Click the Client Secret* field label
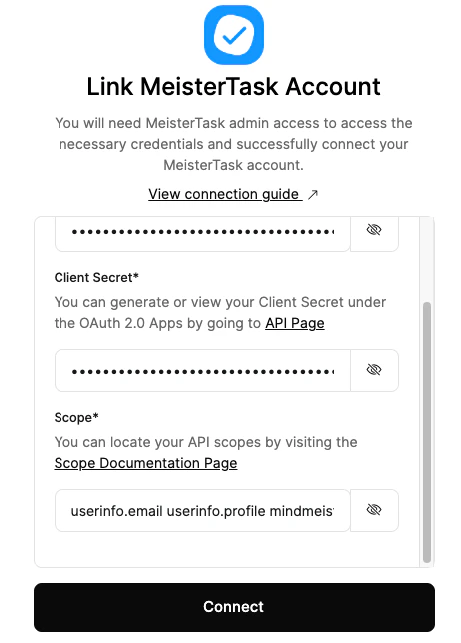 coord(97,278)
